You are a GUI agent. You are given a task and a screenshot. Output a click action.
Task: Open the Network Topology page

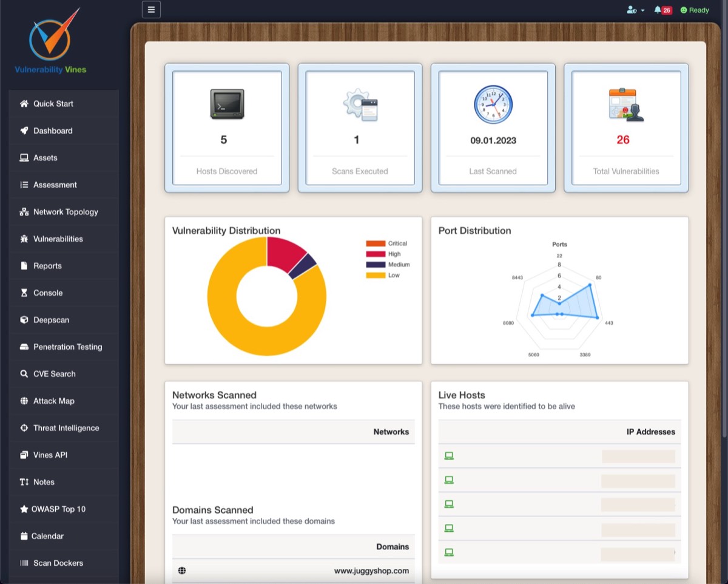[x=65, y=212]
